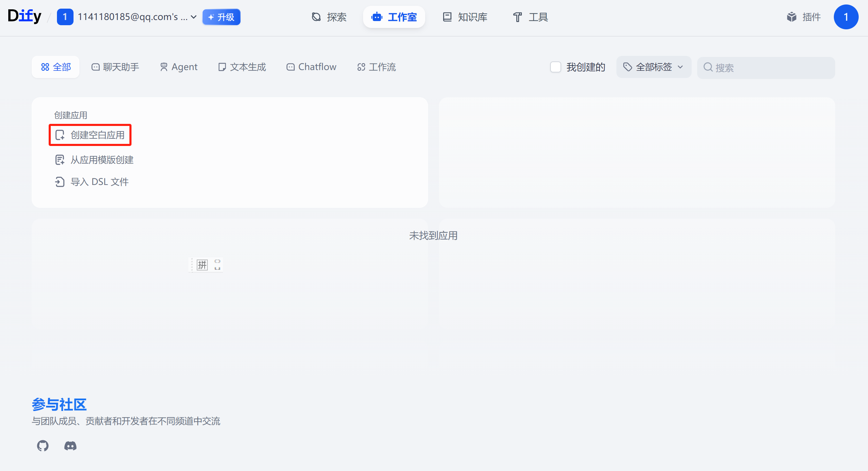The height and width of the screenshot is (471, 868).
Task: Click the user avatar in top right
Action: point(846,17)
